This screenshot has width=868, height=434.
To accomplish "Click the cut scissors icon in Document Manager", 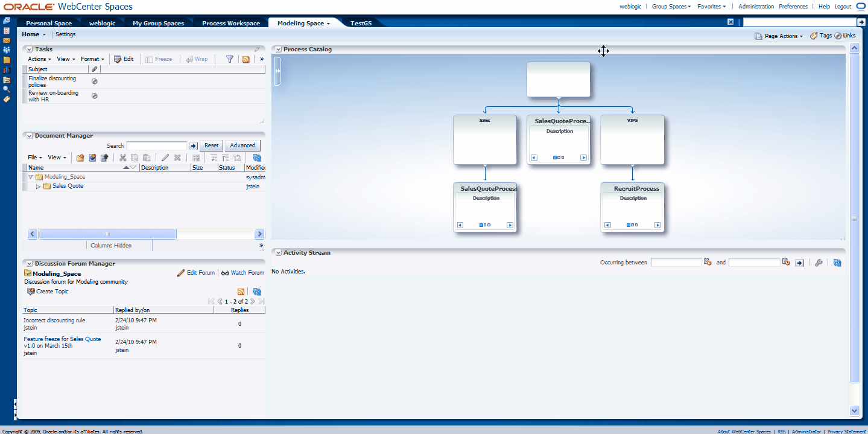I will pos(123,158).
